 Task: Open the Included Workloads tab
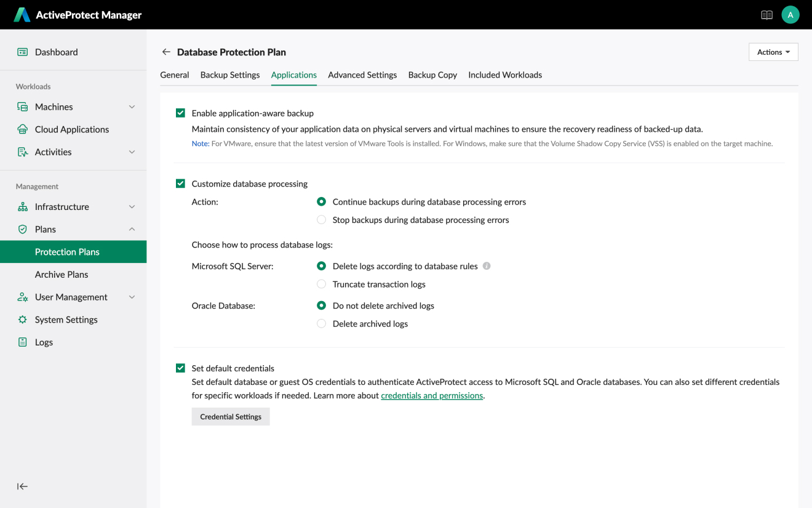[x=504, y=75]
